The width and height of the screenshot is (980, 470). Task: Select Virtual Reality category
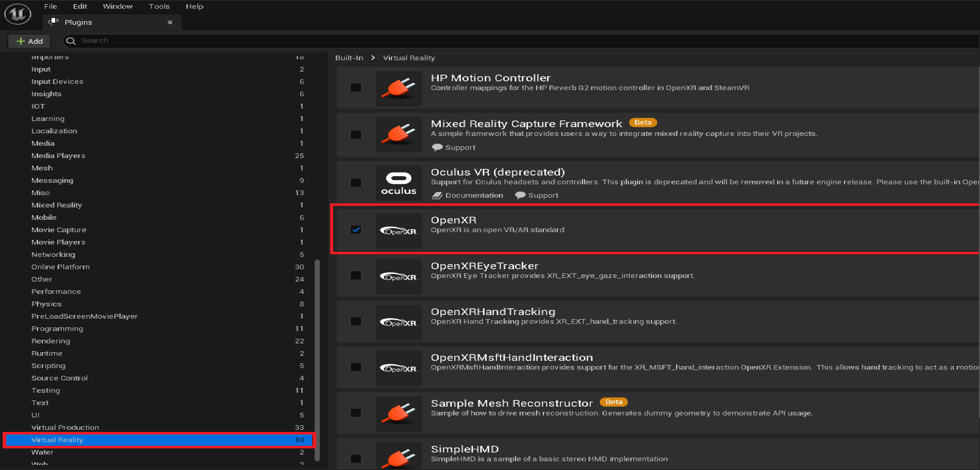pos(158,440)
